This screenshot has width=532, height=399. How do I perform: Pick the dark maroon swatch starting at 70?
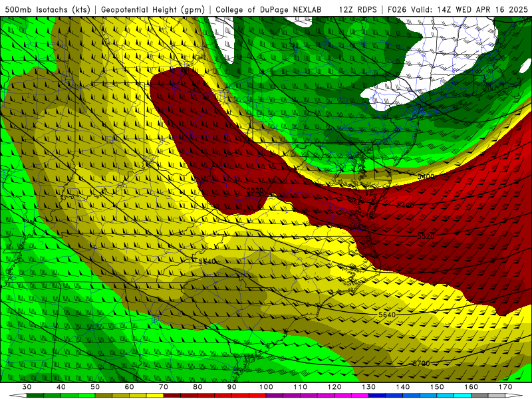click(x=172, y=396)
